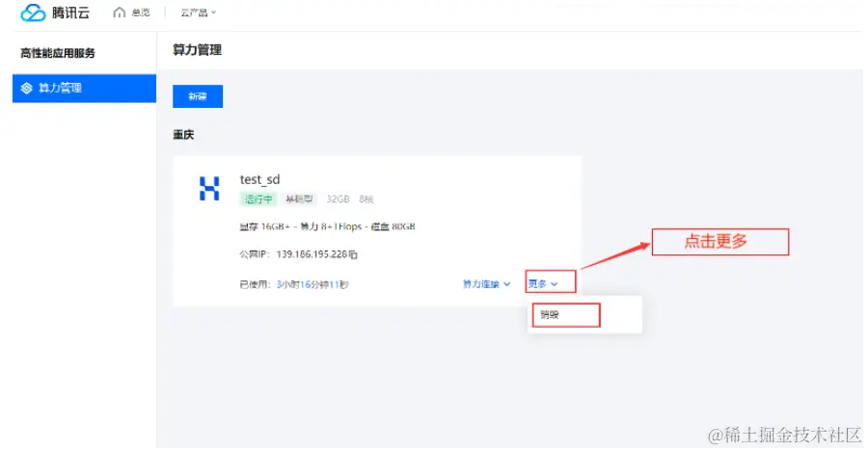Viewport: 868px width, 451px height.
Task: Expand the 更多 dropdown
Action: tap(542, 284)
